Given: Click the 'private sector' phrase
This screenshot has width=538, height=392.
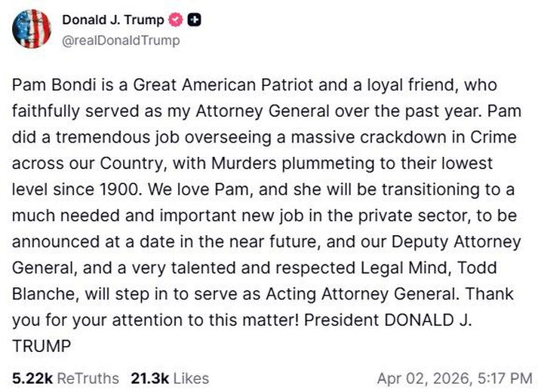Looking at the screenshot, I should [x=402, y=216].
